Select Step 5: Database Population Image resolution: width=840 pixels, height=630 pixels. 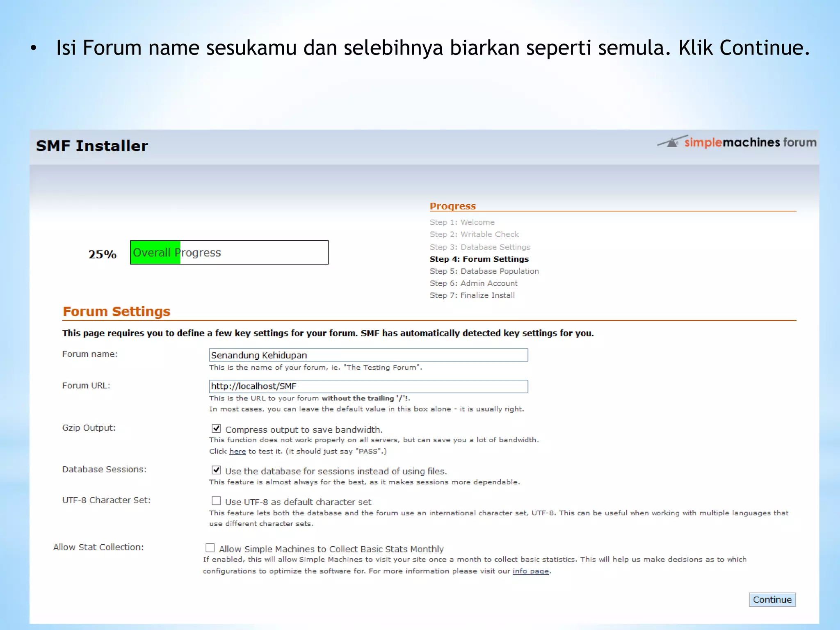tap(484, 271)
